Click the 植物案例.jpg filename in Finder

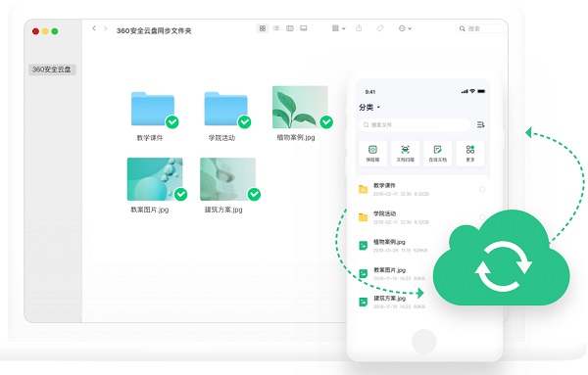(296, 137)
